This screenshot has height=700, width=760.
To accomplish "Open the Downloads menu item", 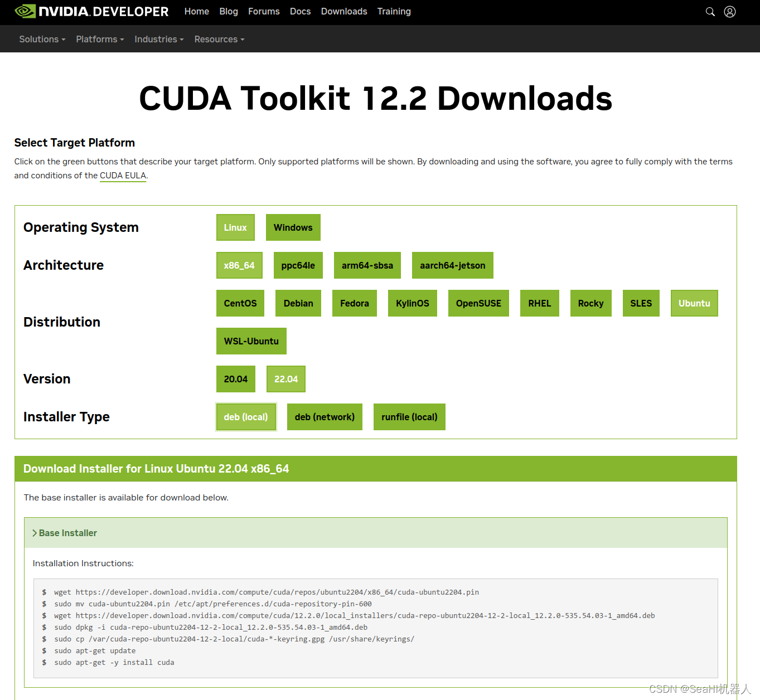I will tap(344, 12).
